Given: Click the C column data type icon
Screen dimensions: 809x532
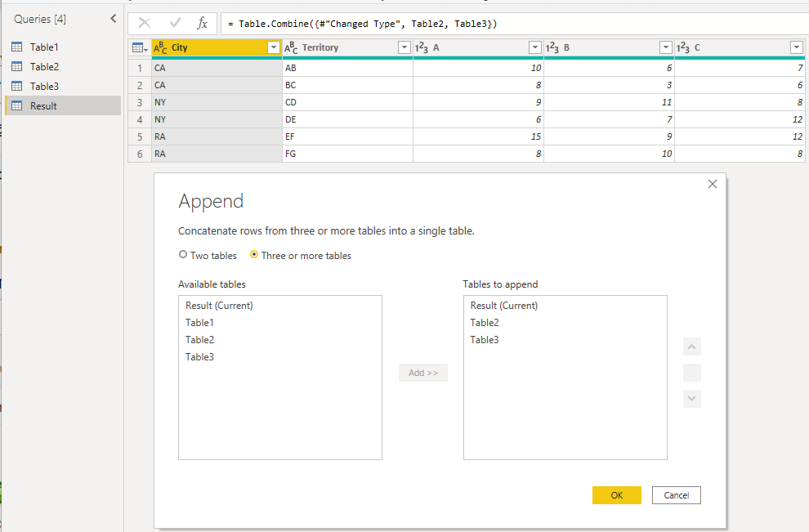Looking at the screenshot, I should click(x=682, y=47).
